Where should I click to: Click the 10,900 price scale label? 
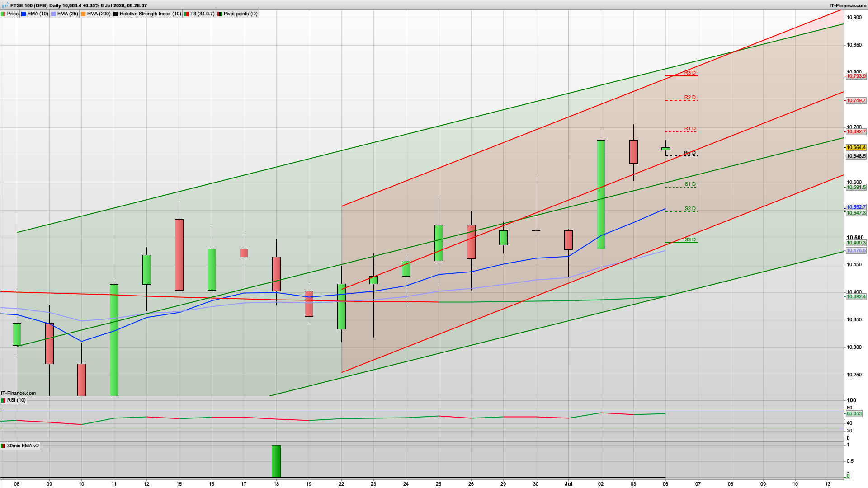tap(854, 18)
